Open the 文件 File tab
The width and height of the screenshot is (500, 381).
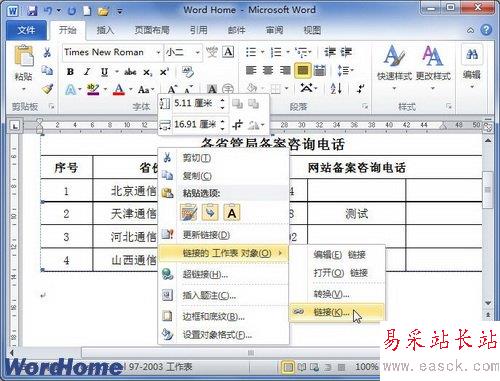[26, 30]
